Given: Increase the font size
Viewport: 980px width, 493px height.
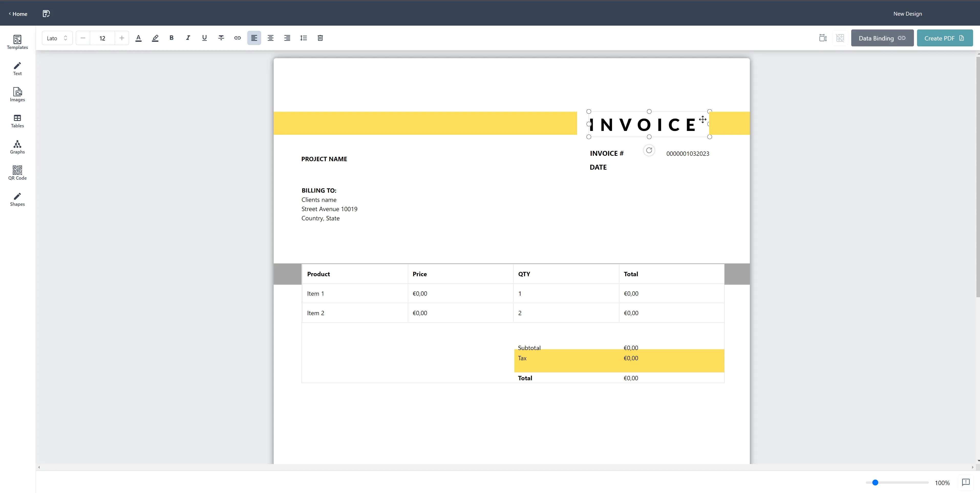Looking at the screenshot, I should point(122,38).
